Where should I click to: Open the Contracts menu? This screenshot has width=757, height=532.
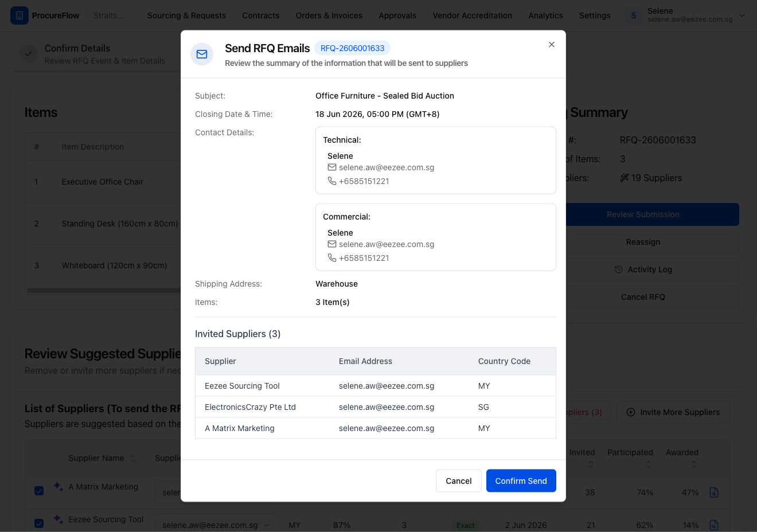[261, 15]
